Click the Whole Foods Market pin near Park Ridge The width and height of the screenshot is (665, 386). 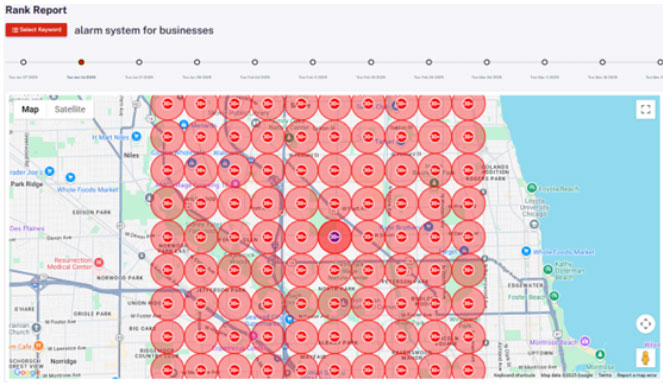click(x=70, y=177)
